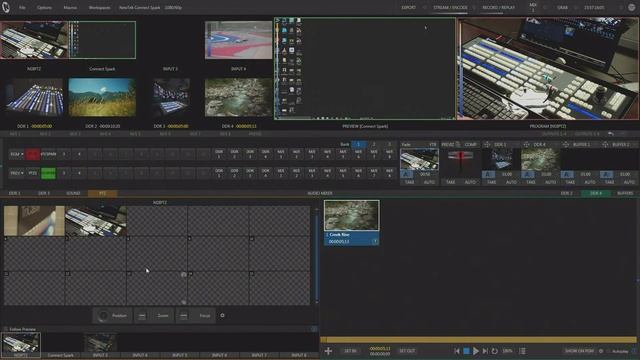Switch to switcher Bank 1
The height and width of the screenshot is (360, 640).
359,144
